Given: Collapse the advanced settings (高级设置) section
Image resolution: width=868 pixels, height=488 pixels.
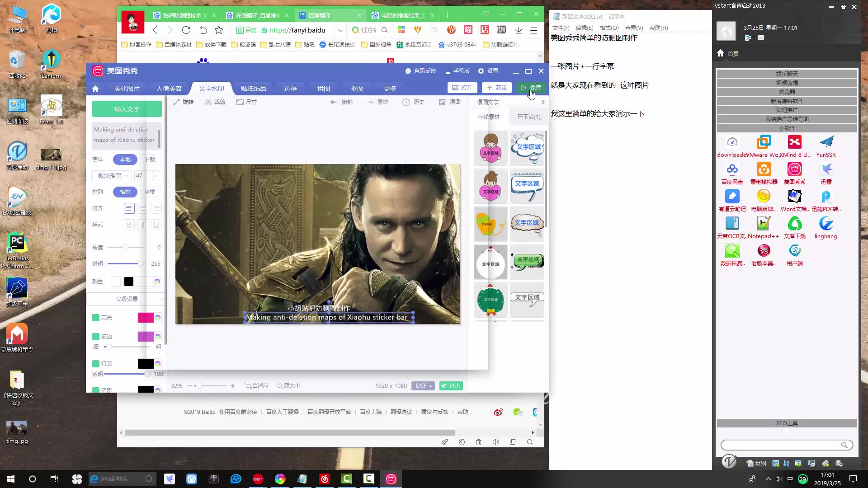Looking at the screenshot, I should (127, 299).
